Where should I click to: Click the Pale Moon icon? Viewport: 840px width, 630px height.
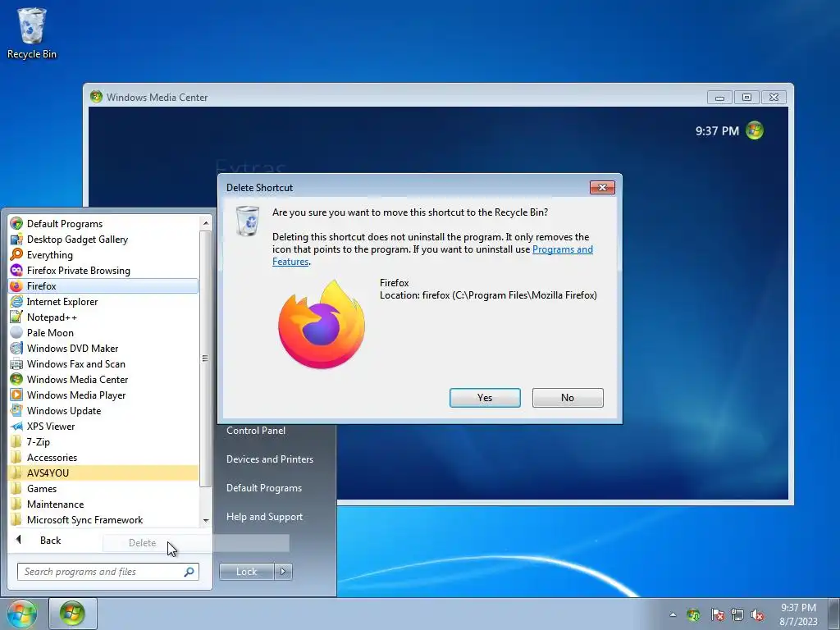tap(16, 333)
